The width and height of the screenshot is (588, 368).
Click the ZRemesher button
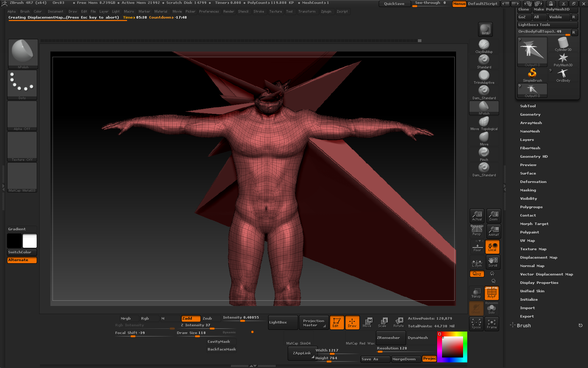coord(391,338)
